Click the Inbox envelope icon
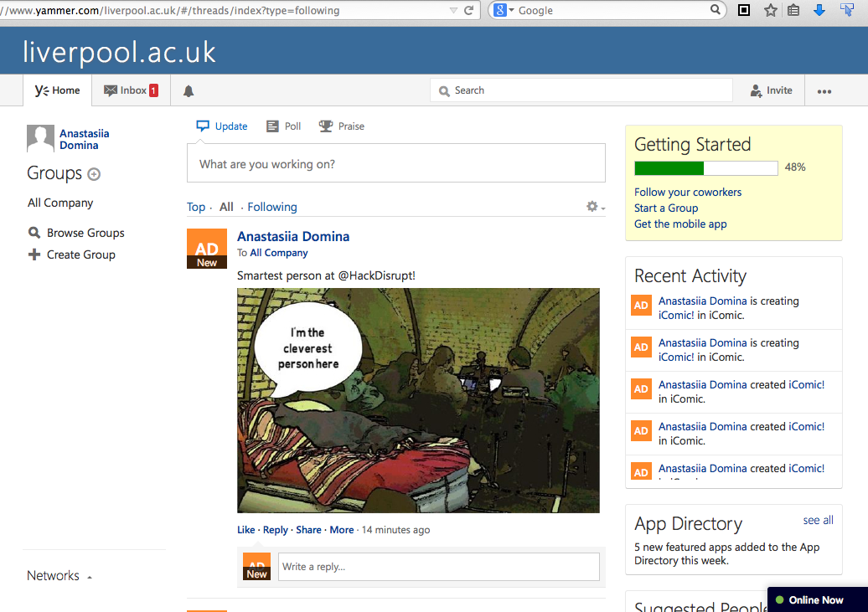The width and height of the screenshot is (868, 612). tap(110, 90)
